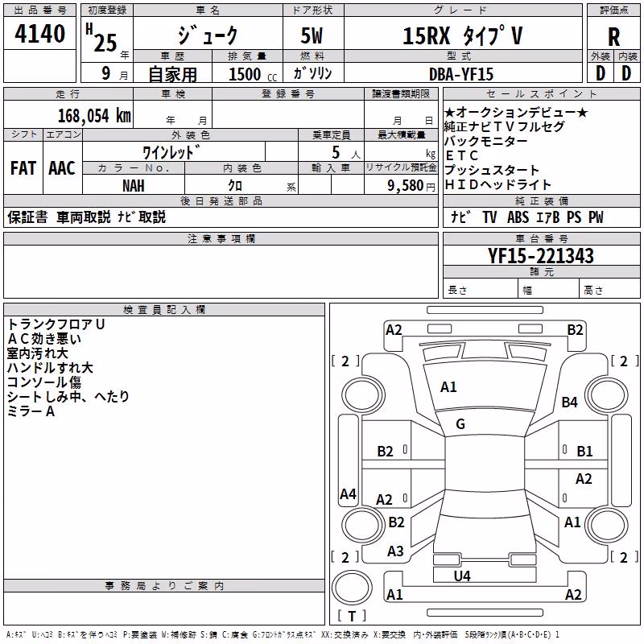Select the セールスポイント header

coord(541,93)
